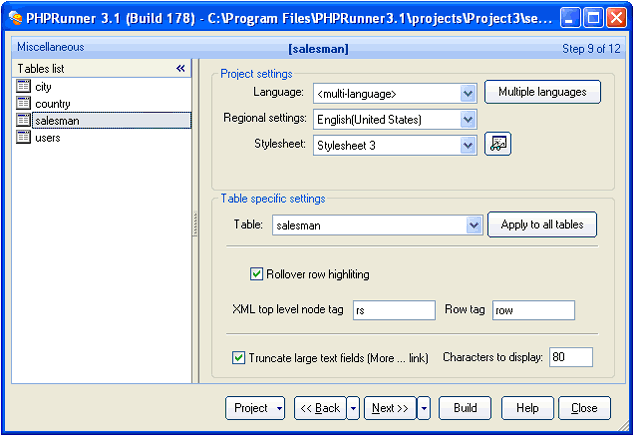Click the country table icon
The image size is (634, 435).
tap(23, 103)
